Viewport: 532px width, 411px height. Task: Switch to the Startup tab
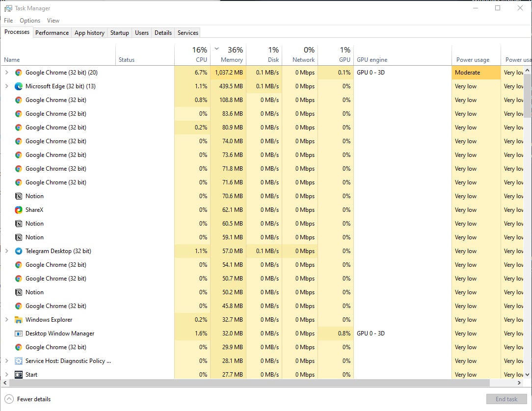point(119,33)
